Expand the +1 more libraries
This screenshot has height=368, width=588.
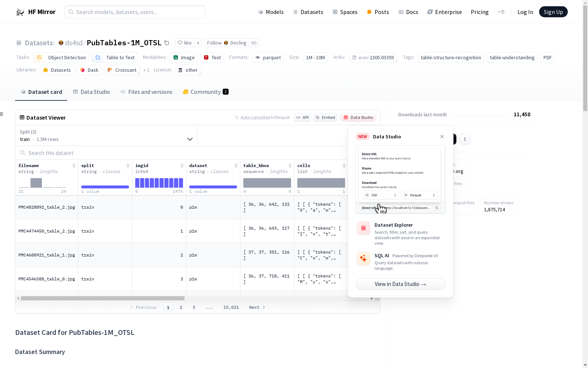tap(146, 70)
